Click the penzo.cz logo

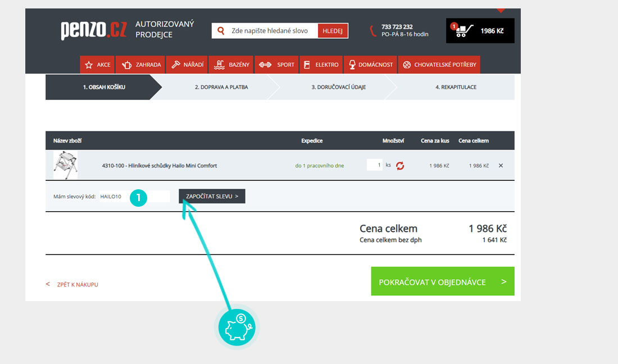[x=94, y=30]
